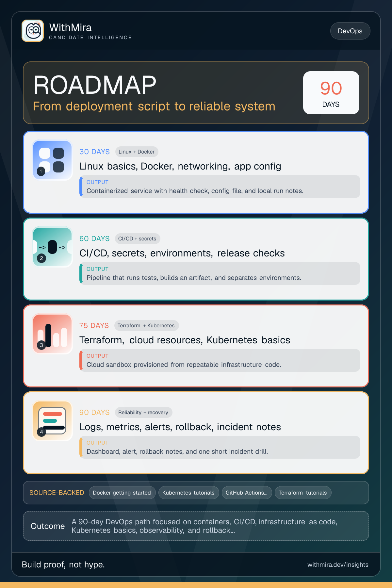Open Docker getting started source chip
Viewport: 392px width, 588px height.
pyautogui.click(x=122, y=493)
